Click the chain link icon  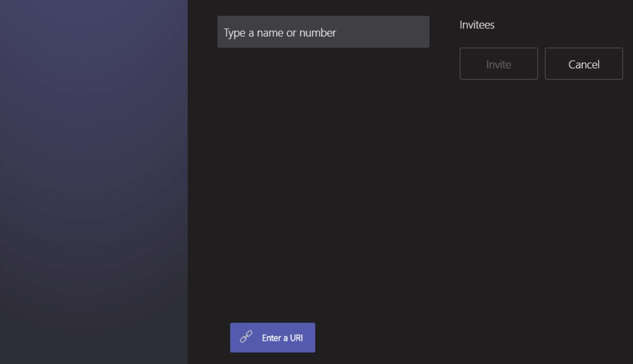246,337
